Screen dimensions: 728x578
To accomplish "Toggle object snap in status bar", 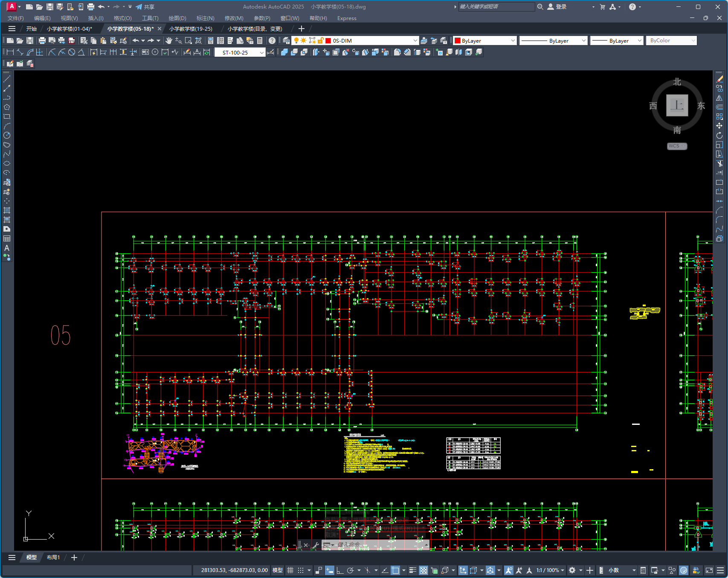I will point(395,570).
